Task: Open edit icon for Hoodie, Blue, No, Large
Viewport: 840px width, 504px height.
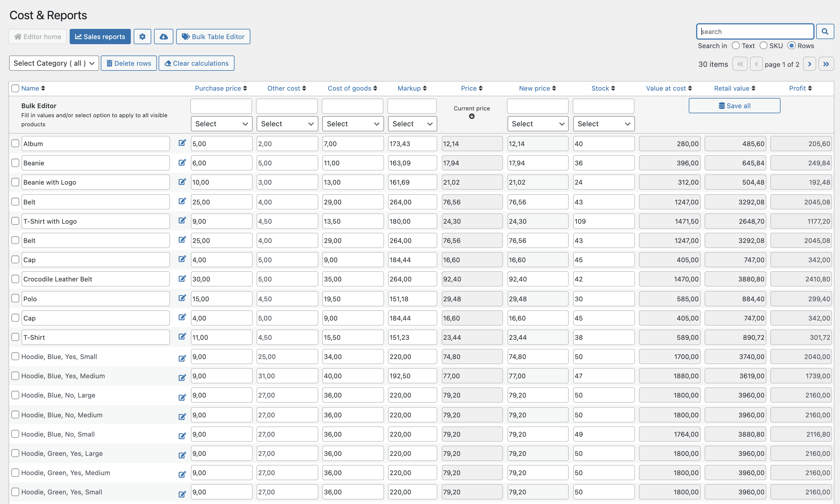Action: tap(182, 397)
